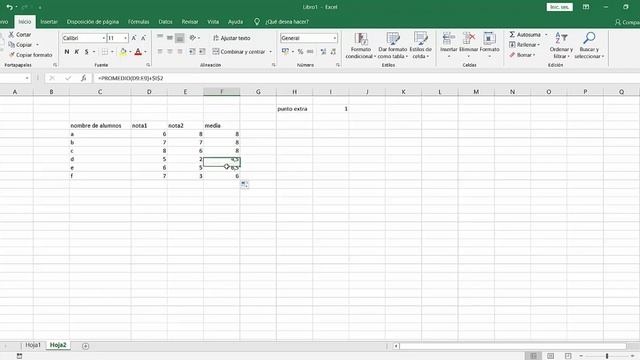Increase indent icon
640x360 pixels.
point(202,52)
